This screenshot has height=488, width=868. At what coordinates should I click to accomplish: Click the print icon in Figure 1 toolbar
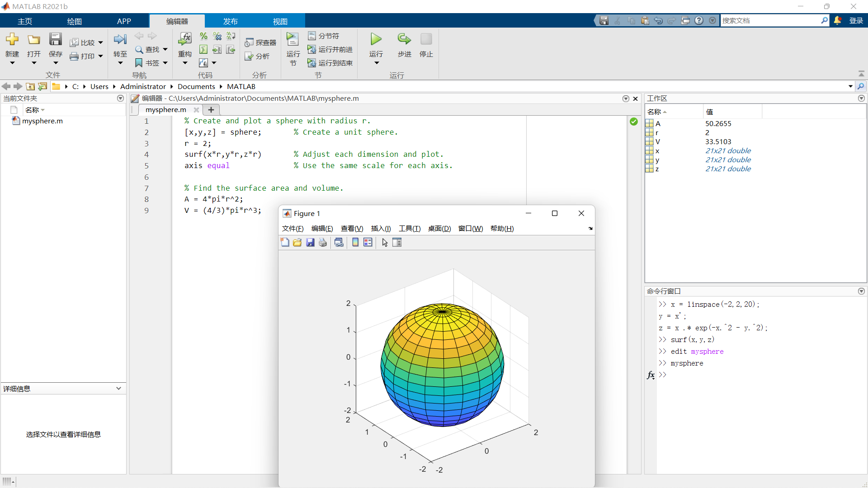(x=323, y=243)
